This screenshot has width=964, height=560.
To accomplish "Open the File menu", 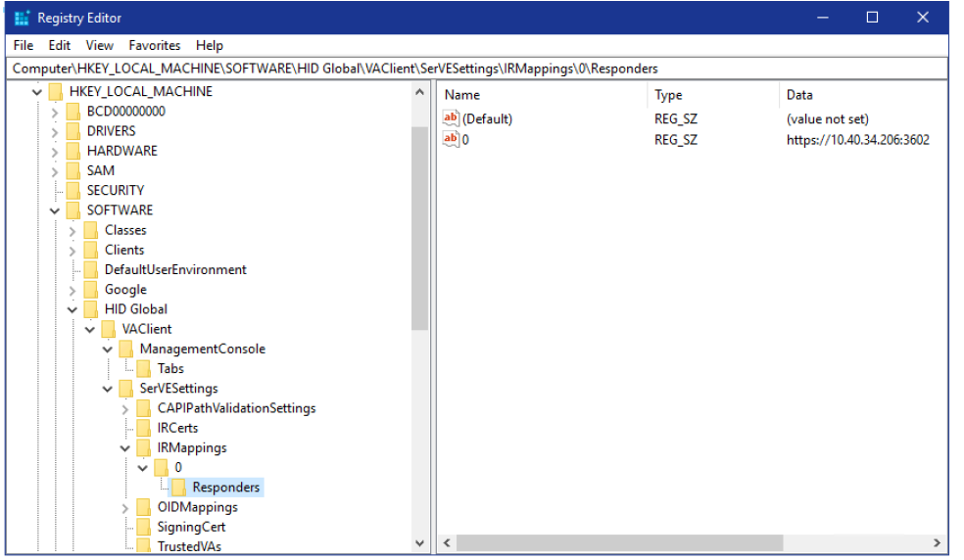I will pos(24,45).
